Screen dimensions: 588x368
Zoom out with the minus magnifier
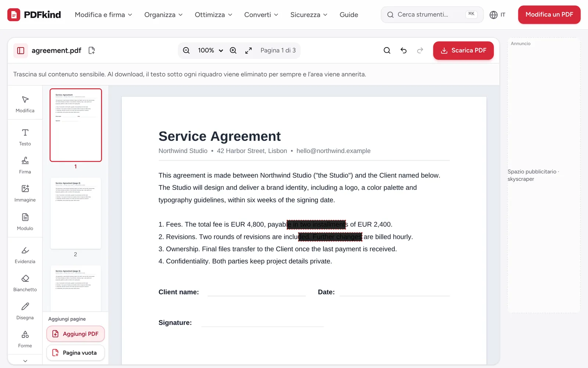point(186,50)
